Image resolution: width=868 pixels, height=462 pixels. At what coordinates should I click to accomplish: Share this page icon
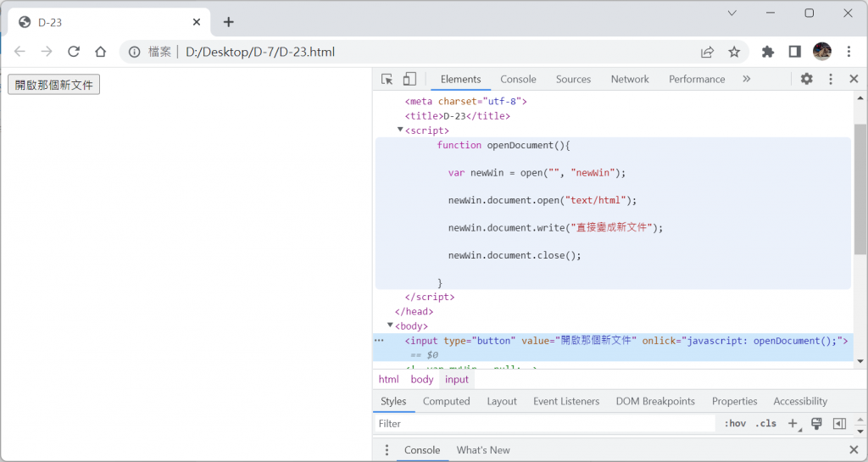707,52
